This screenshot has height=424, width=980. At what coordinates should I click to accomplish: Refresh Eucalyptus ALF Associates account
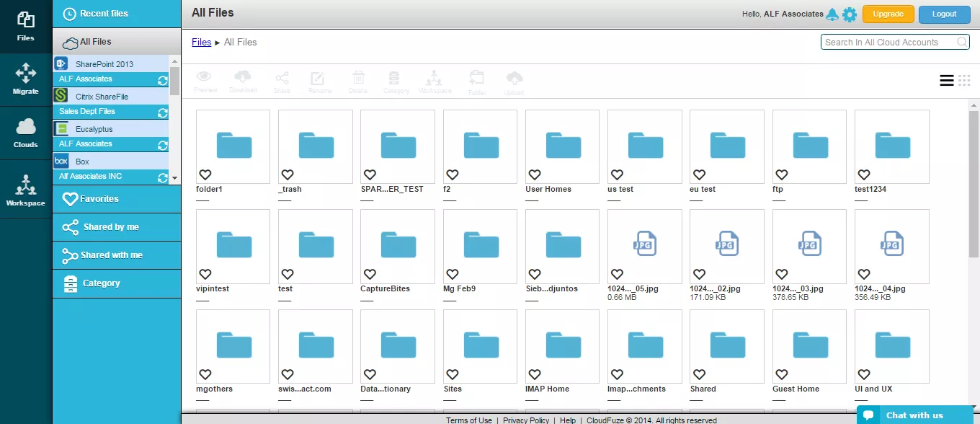click(163, 145)
